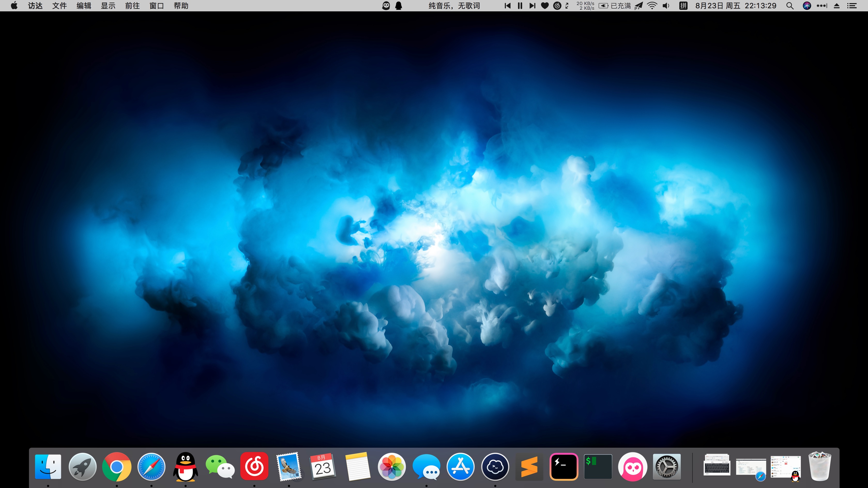Viewport: 868px width, 488px height.
Task: Open WeChat from the Dock
Action: [x=220, y=467]
